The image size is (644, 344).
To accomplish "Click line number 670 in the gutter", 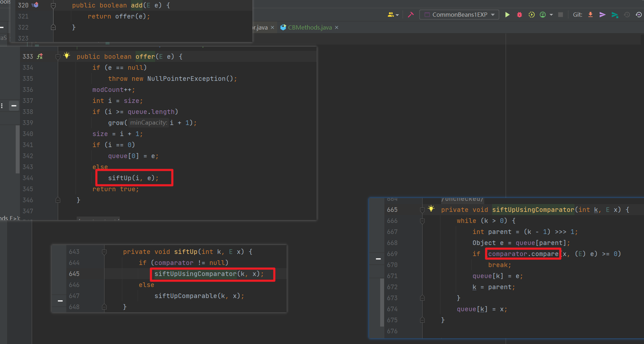I will (x=392, y=265).
